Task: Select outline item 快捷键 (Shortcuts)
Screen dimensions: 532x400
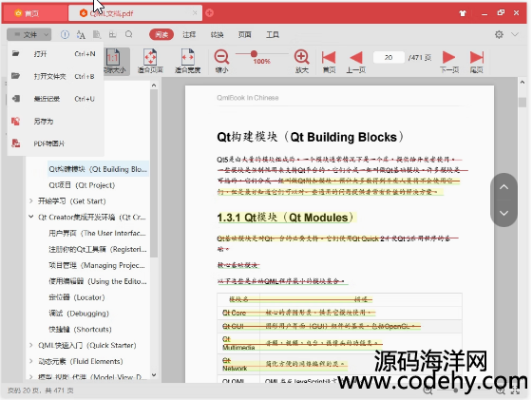Action: (80, 329)
